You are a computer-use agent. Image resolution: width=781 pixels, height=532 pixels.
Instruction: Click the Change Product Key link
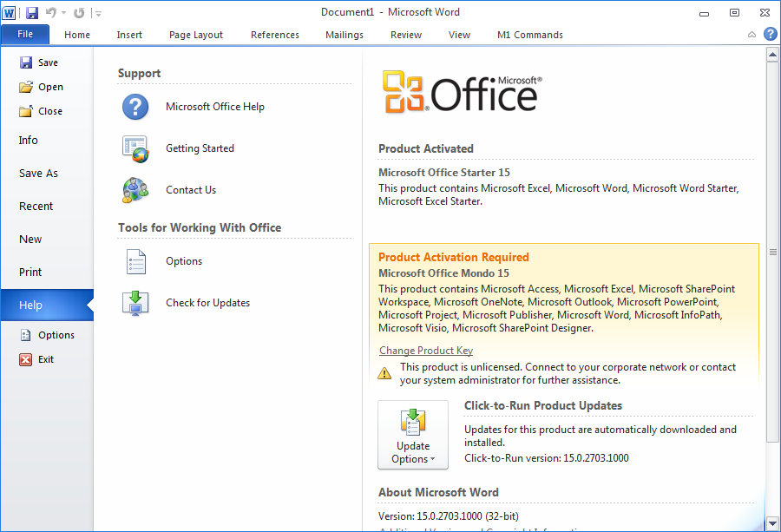(x=426, y=351)
